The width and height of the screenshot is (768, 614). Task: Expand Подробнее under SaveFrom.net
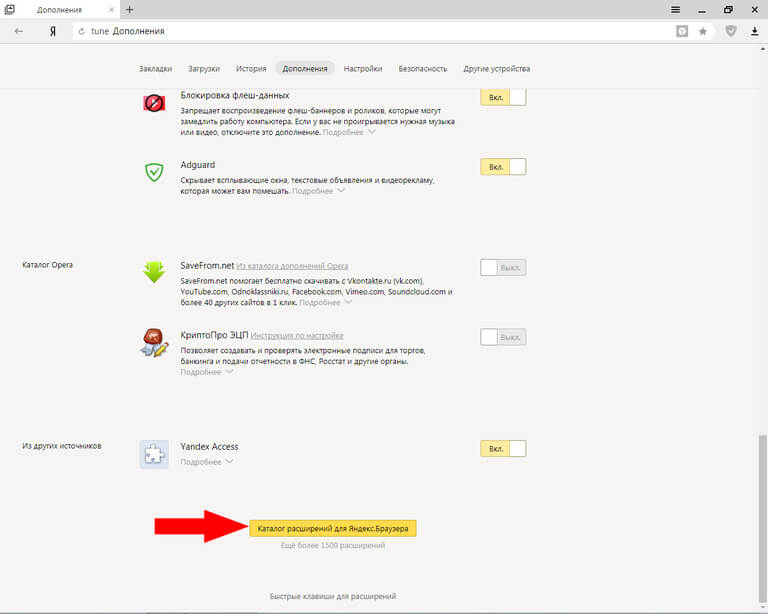(x=325, y=303)
